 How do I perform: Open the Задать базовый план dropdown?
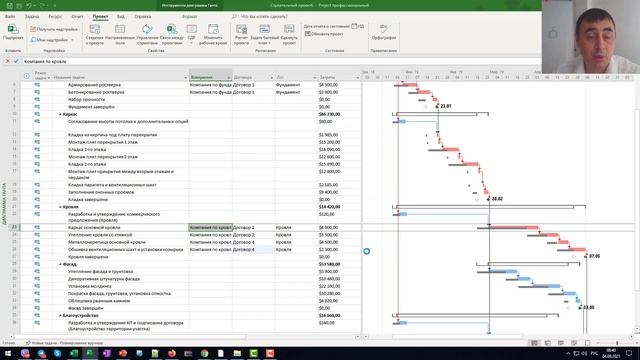(264, 34)
